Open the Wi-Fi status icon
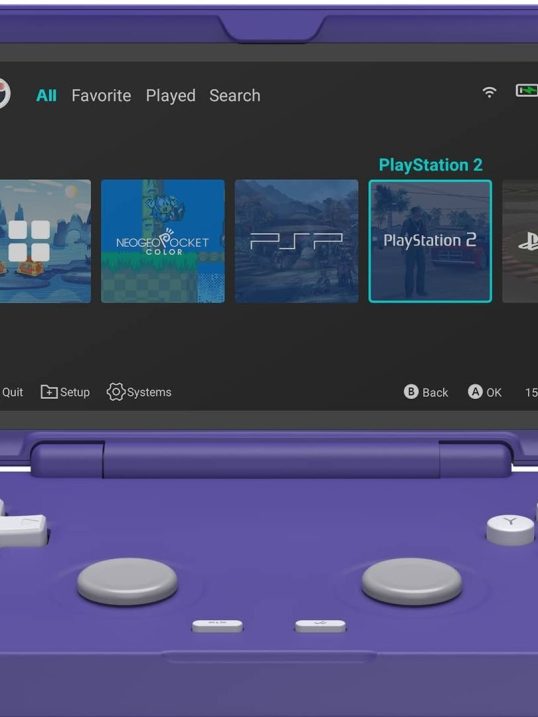The height and width of the screenshot is (717, 538). click(489, 92)
